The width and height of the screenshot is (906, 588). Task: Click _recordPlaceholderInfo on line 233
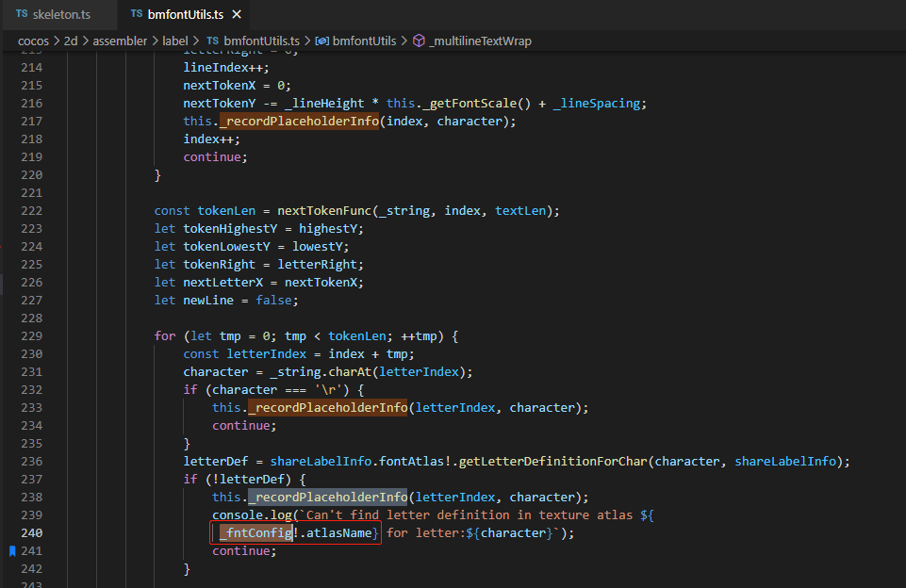pos(328,408)
